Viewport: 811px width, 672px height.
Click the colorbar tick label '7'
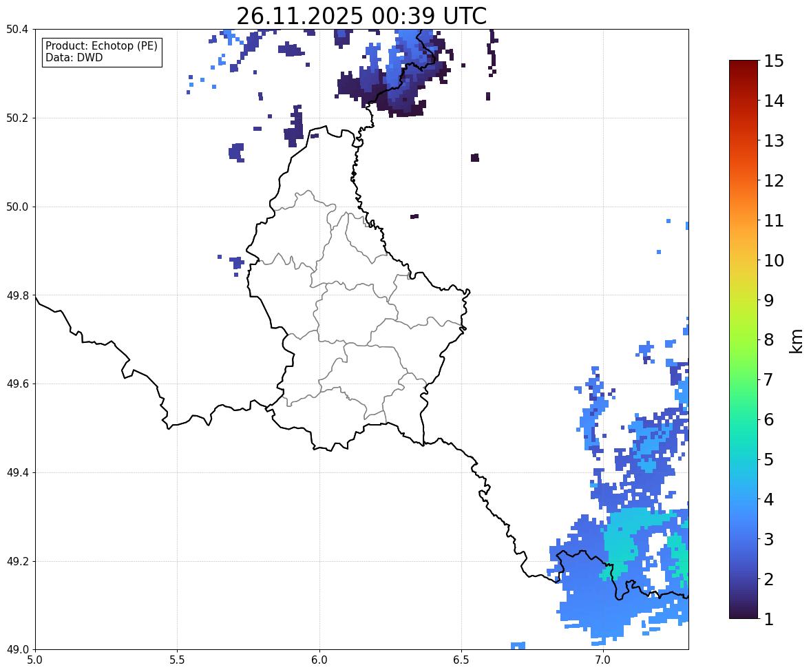pos(769,379)
